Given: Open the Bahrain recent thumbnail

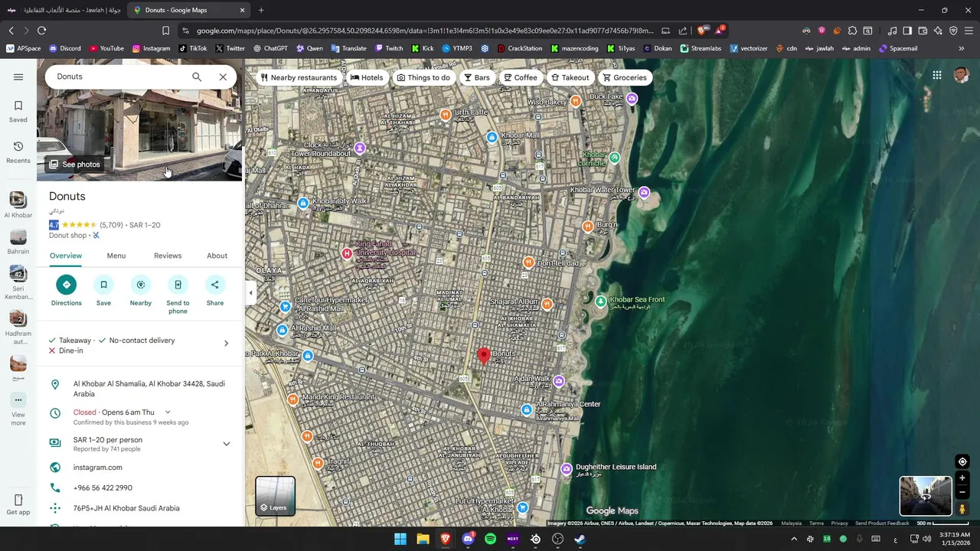Looking at the screenshot, I should [18, 236].
